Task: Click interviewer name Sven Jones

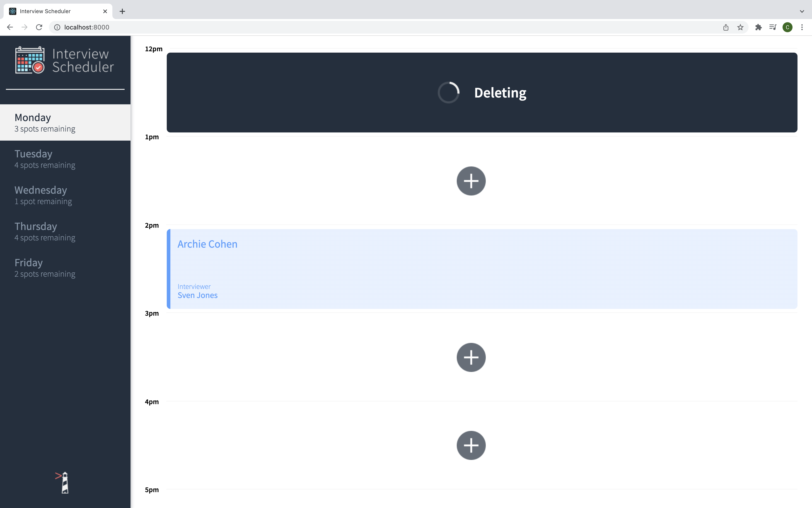Action: 198,295
